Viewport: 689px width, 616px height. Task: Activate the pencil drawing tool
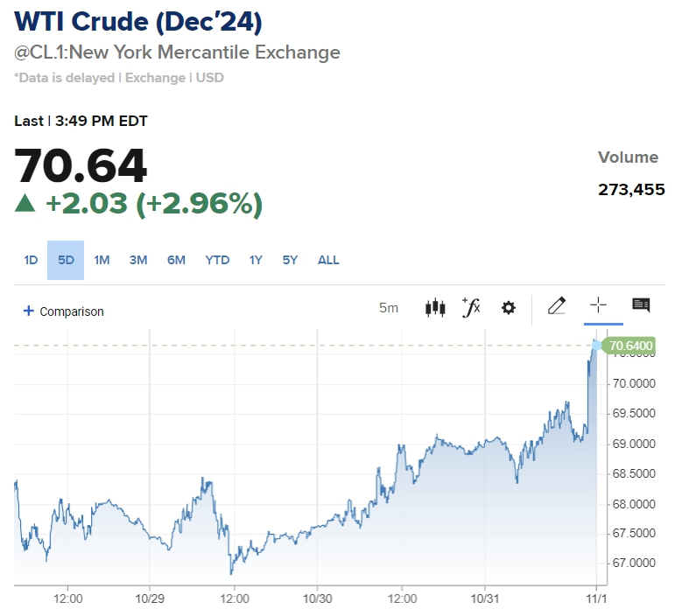[x=556, y=305]
